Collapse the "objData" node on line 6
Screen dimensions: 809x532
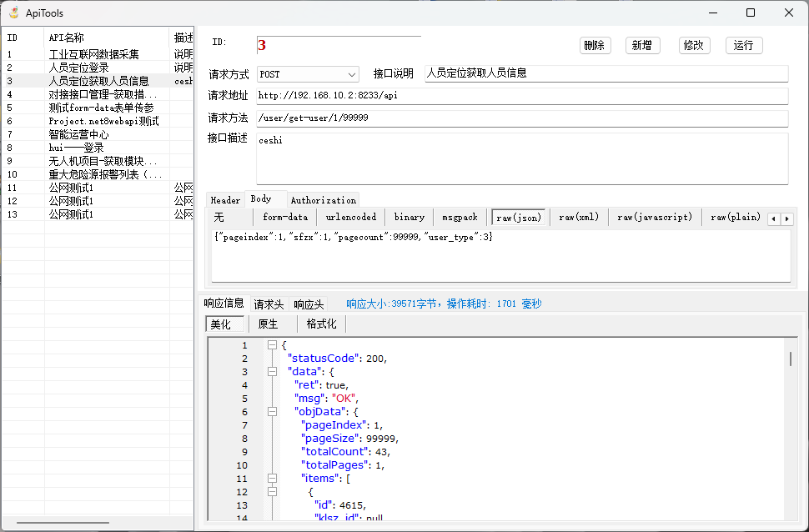point(273,412)
